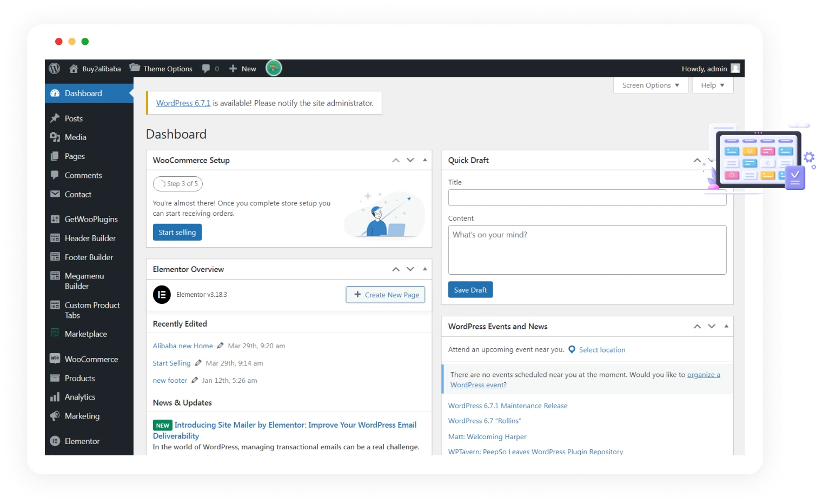Open Howdy, admin account menu

711,69
